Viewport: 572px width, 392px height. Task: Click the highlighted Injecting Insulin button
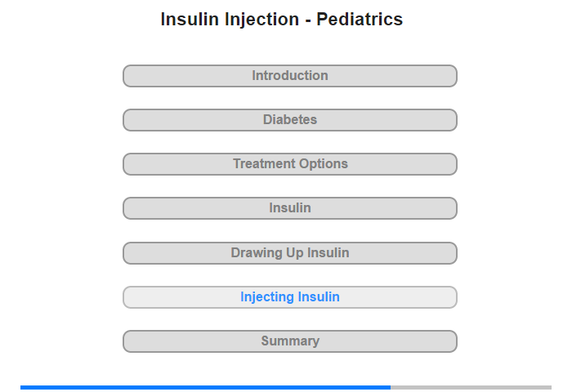coord(289,297)
